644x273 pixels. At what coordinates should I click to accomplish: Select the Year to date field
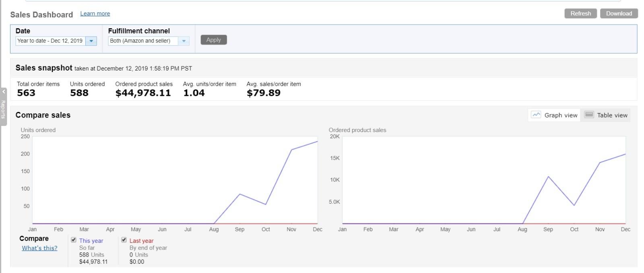click(50, 41)
